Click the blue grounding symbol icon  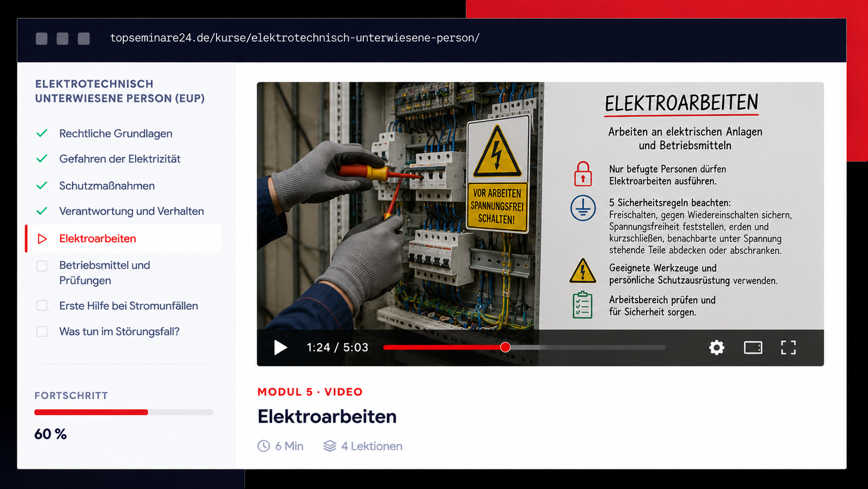(x=583, y=208)
